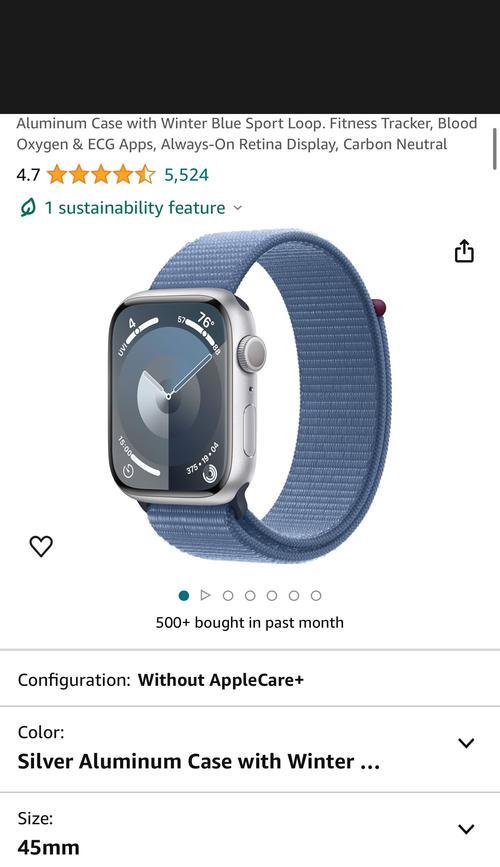
Task: Select the first filled image dot
Action: pyautogui.click(x=184, y=596)
